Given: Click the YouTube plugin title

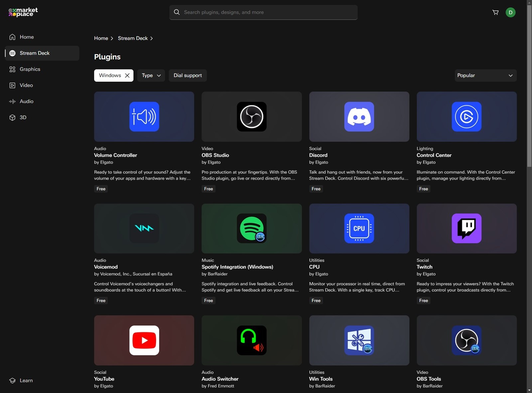Looking at the screenshot, I should pos(104,379).
